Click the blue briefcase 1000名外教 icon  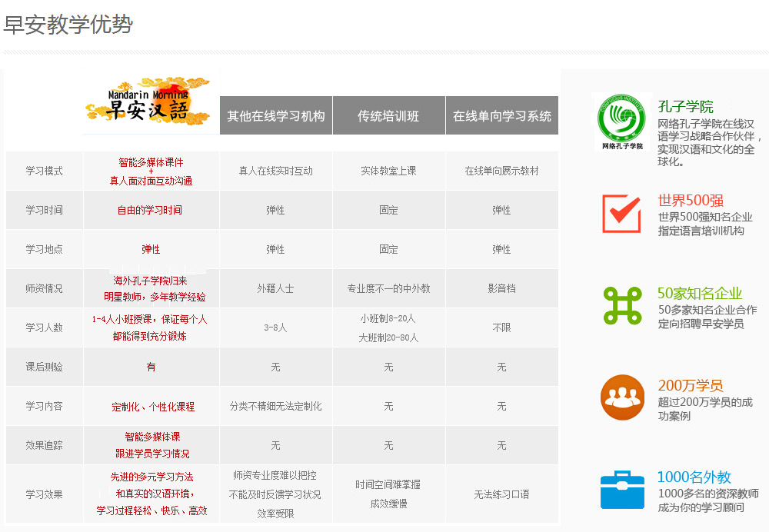click(622, 490)
